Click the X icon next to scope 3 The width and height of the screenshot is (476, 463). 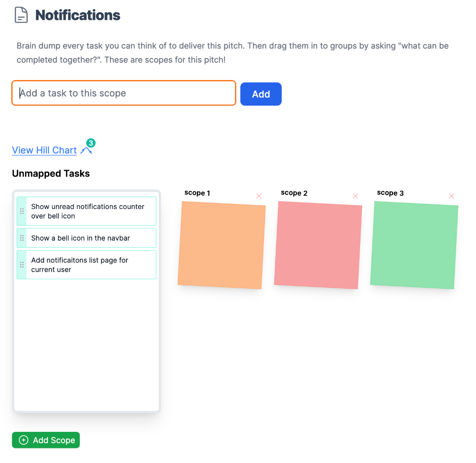point(451,196)
